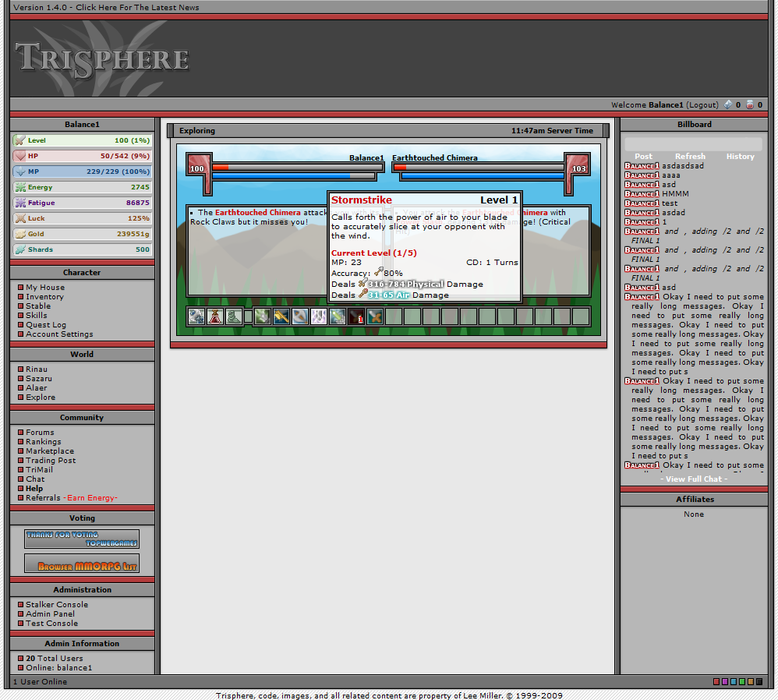
Task: Click the Trisphere logo
Action: 102,59
